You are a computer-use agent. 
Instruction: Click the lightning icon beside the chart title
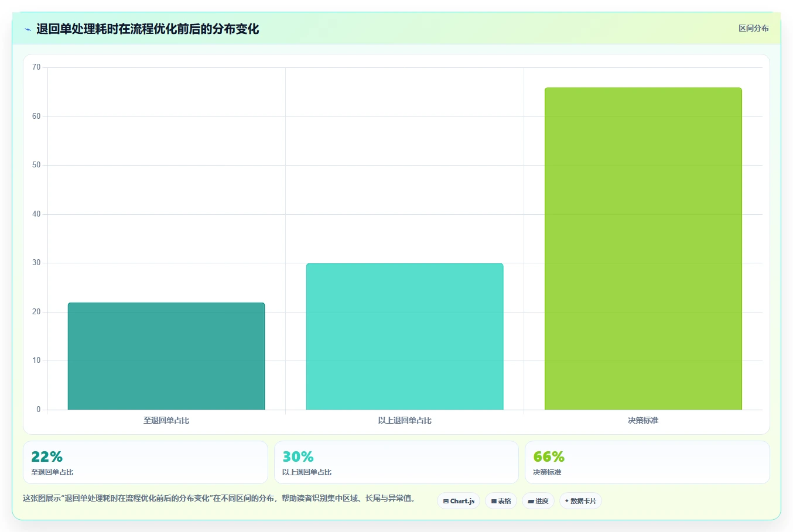coord(28,29)
